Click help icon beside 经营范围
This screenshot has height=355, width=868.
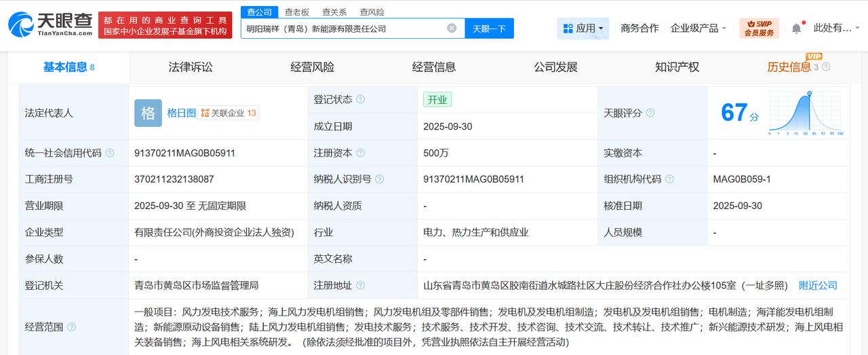71,327
